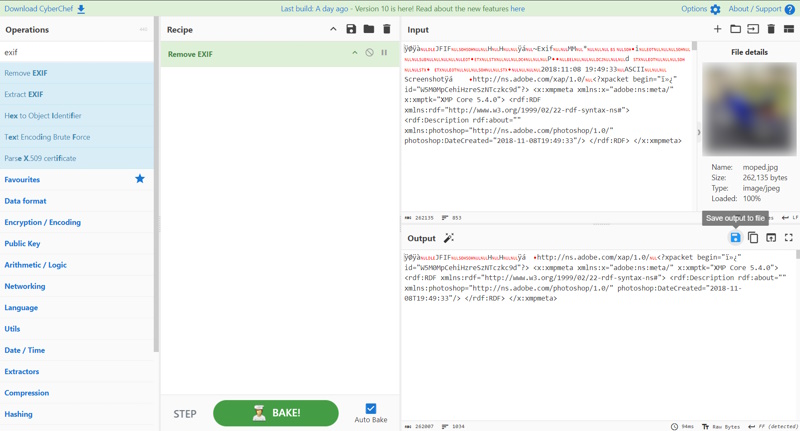This screenshot has width=800, height=431.
Task: Disable the Remove EXIF operation
Action: [x=369, y=53]
